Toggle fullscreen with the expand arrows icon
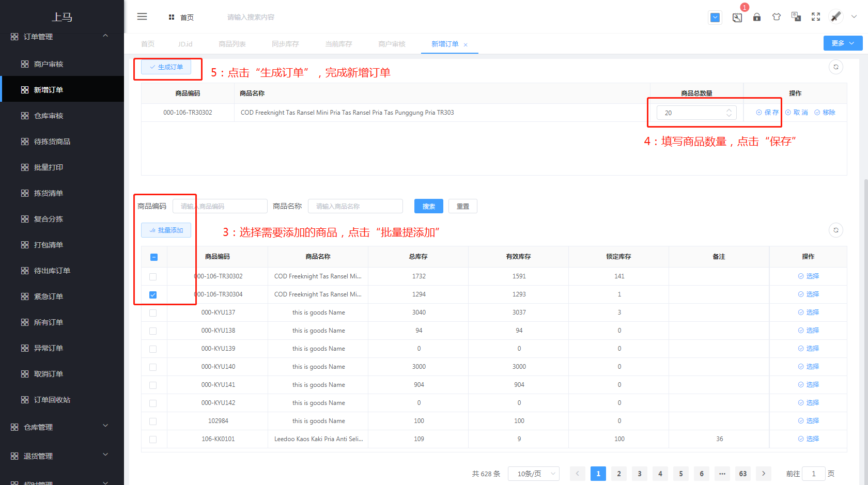868x485 pixels. click(x=816, y=17)
